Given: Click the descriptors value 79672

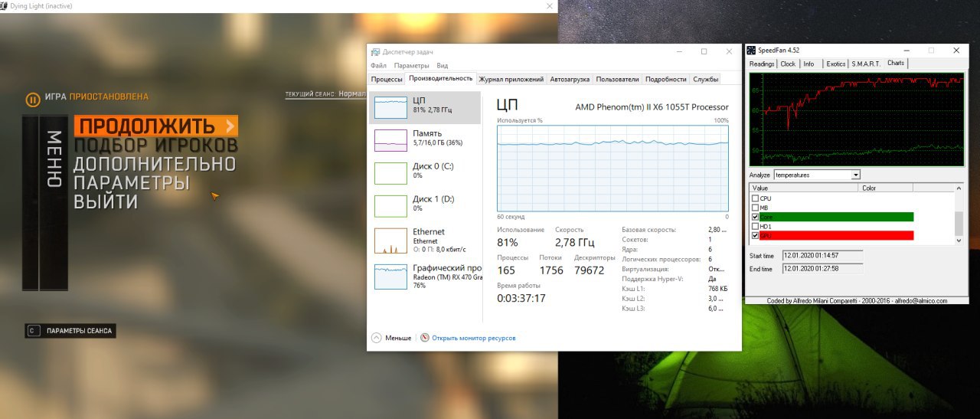Looking at the screenshot, I should [589, 270].
